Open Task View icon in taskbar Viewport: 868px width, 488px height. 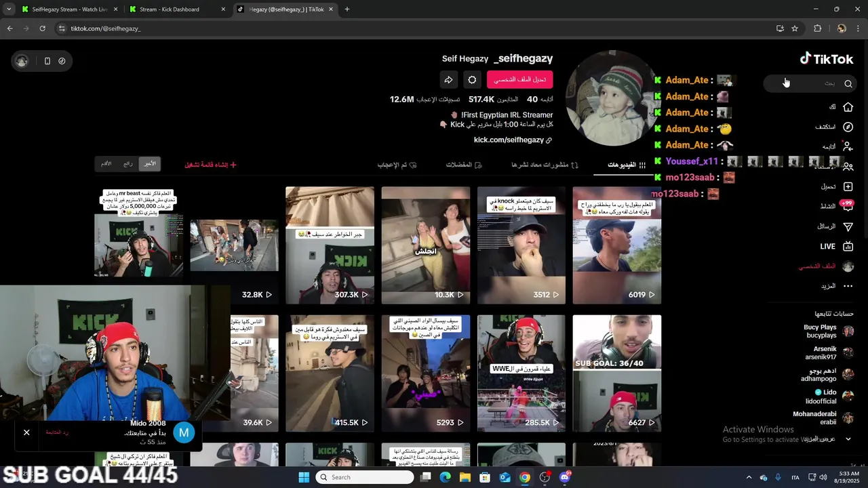point(425,477)
